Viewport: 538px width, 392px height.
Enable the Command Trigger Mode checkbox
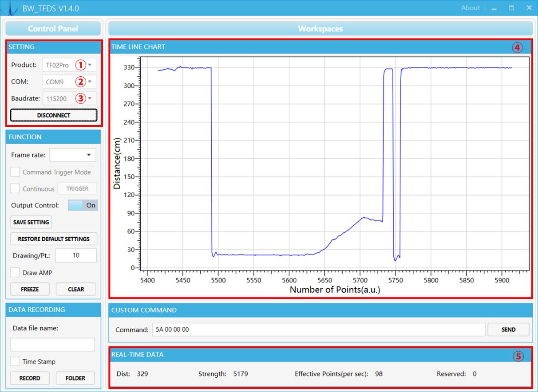coord(15,172)
